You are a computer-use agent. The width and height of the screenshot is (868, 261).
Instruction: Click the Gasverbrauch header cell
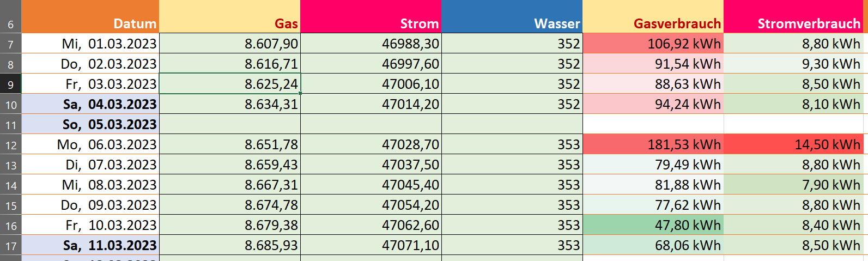coord(653,16)
